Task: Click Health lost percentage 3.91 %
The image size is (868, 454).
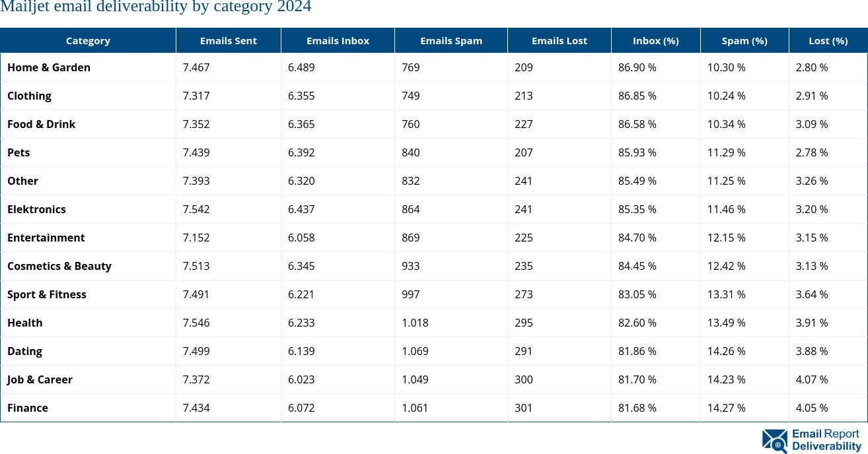Action: [812, 323]
